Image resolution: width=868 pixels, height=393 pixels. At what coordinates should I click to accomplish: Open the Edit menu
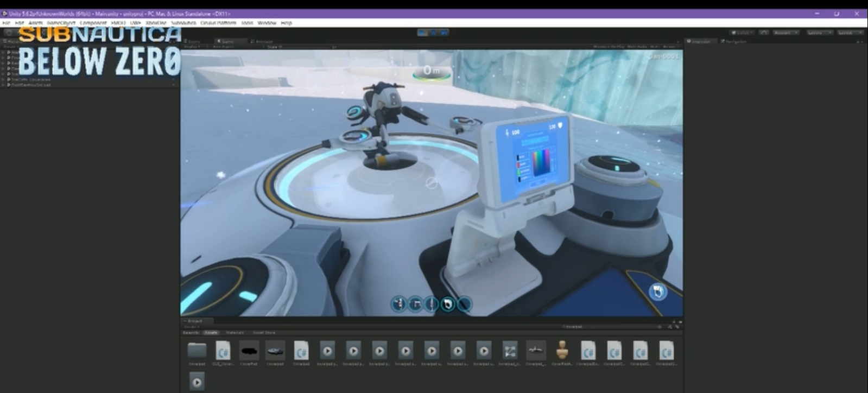click(x=20, y=23)
